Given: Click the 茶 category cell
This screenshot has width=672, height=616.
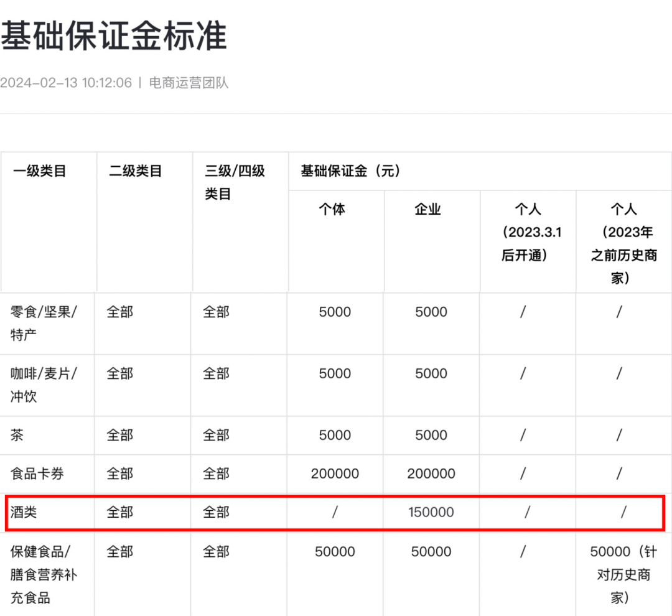Looking at the screenshot, I should [17, 436].
